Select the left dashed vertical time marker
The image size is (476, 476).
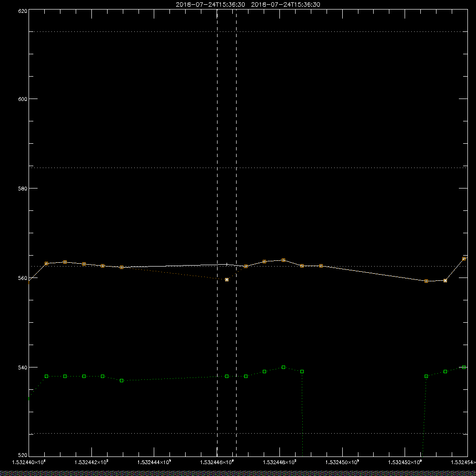coord(217,233)
